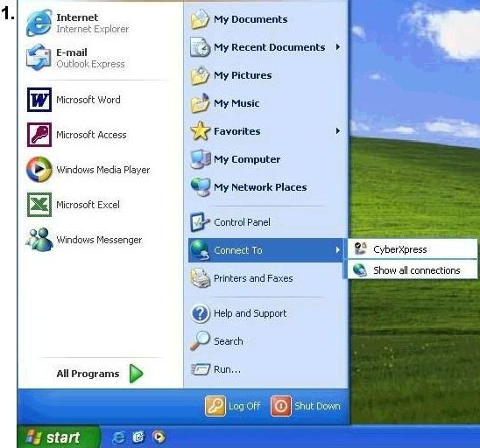Choose Show all connections entry

point(412,270)
